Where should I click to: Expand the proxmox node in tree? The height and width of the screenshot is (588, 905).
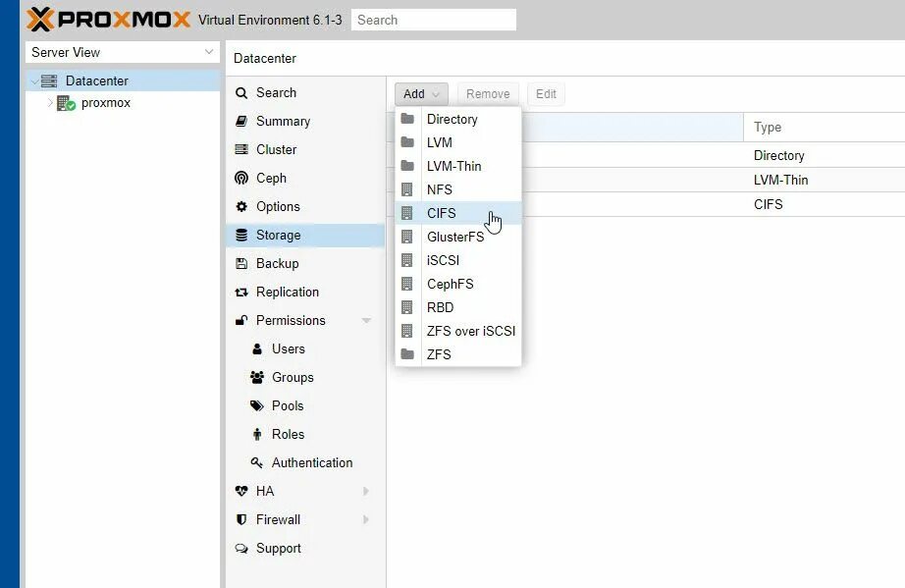pos(50,103)
